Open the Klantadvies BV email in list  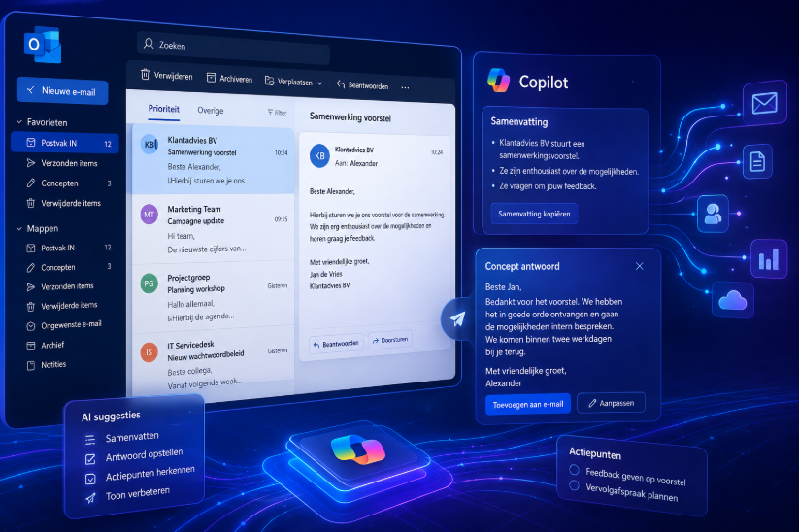point(213,159)
